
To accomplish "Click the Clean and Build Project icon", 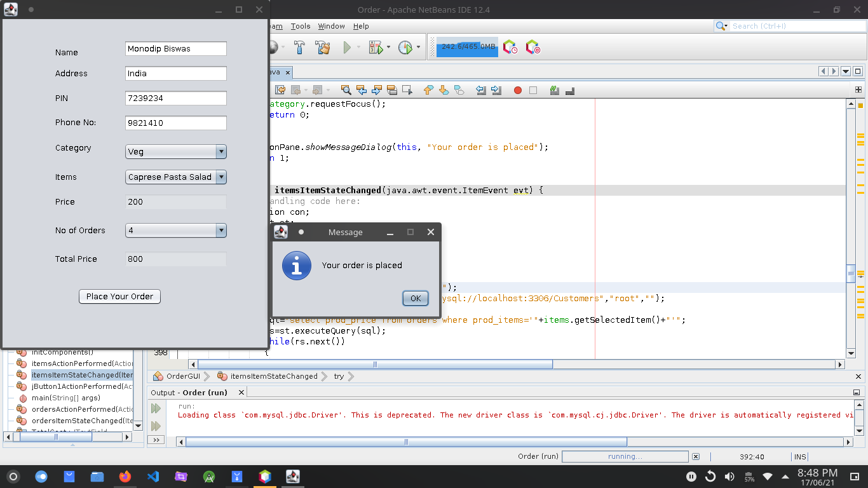I will tap(323, 47).
